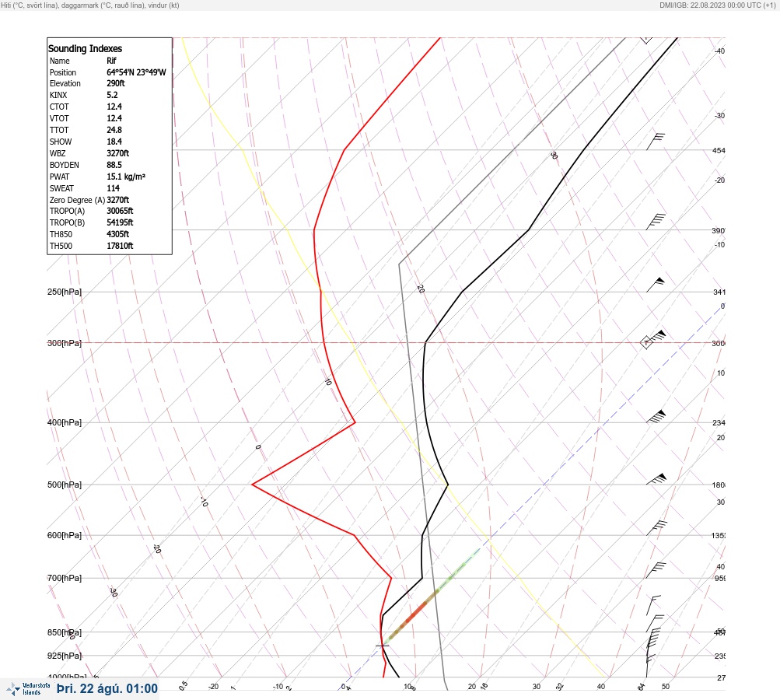Click the '-20' label on the bottom temperature axis

213,687
